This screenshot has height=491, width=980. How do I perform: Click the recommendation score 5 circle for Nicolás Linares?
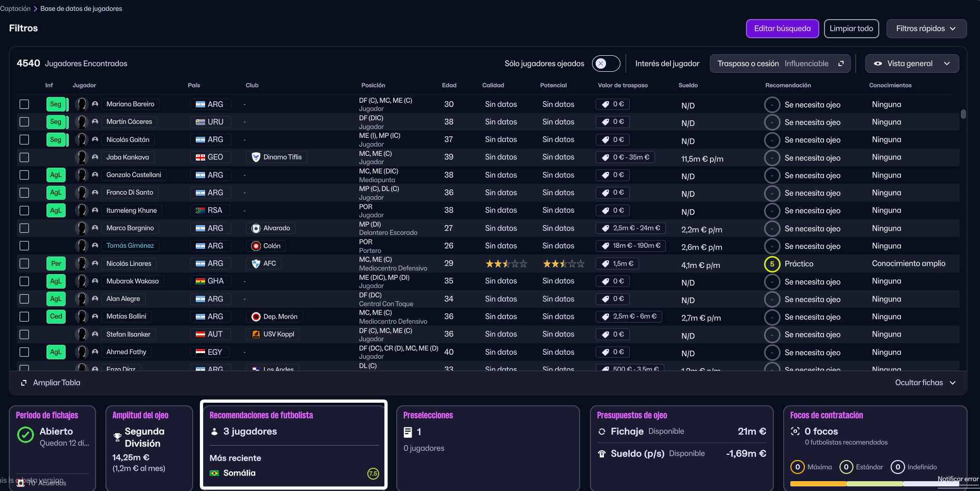[772, 264]
